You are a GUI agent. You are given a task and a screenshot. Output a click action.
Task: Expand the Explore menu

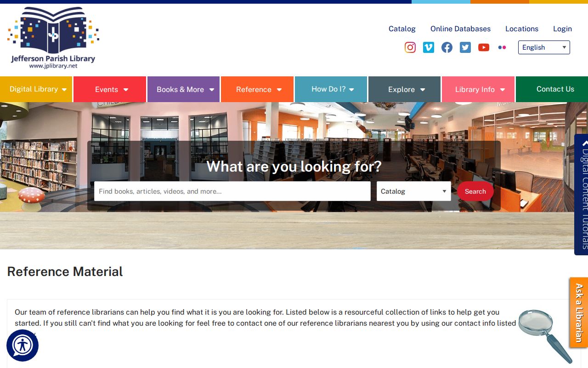(405, 89)
